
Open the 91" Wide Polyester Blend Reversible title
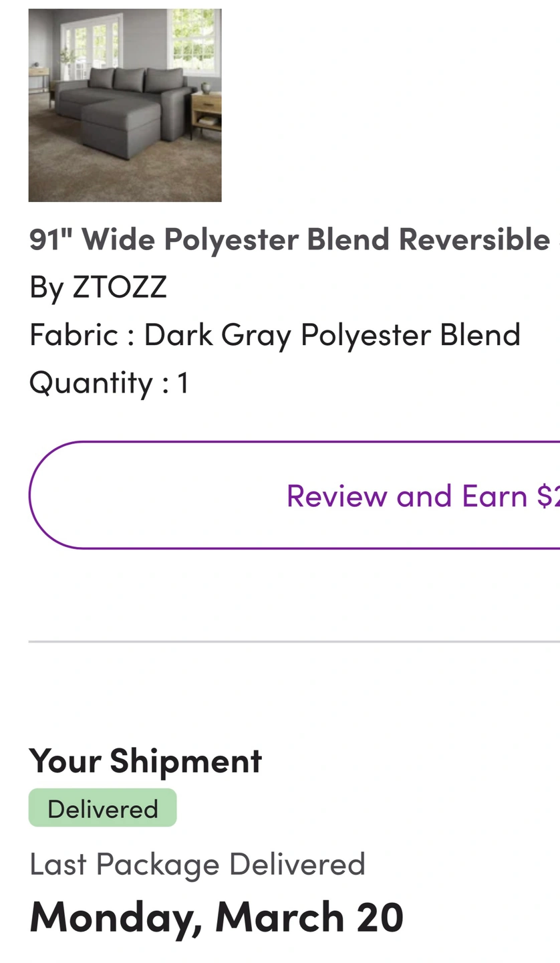pos(290,239)
